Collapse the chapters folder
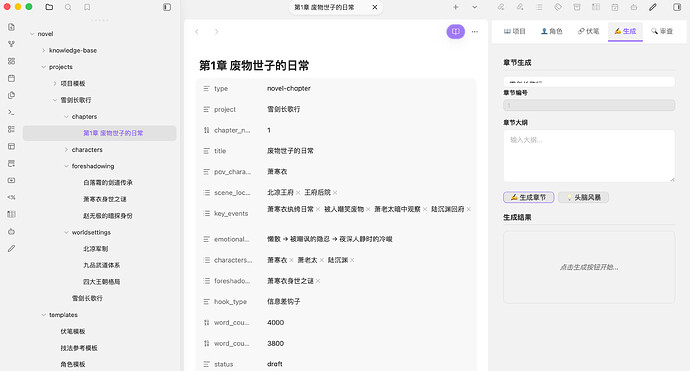The image size is (690, 371). 66,117
